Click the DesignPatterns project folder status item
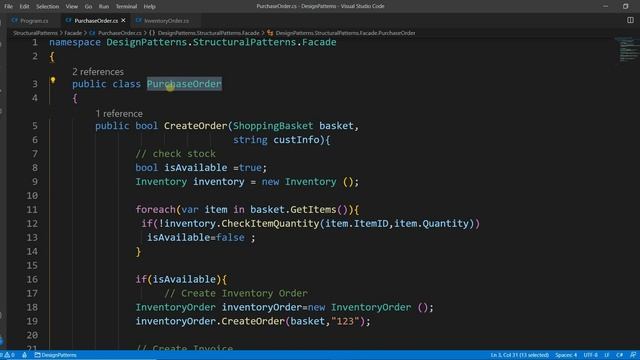The image size is (640, 360). pos(55,355)
